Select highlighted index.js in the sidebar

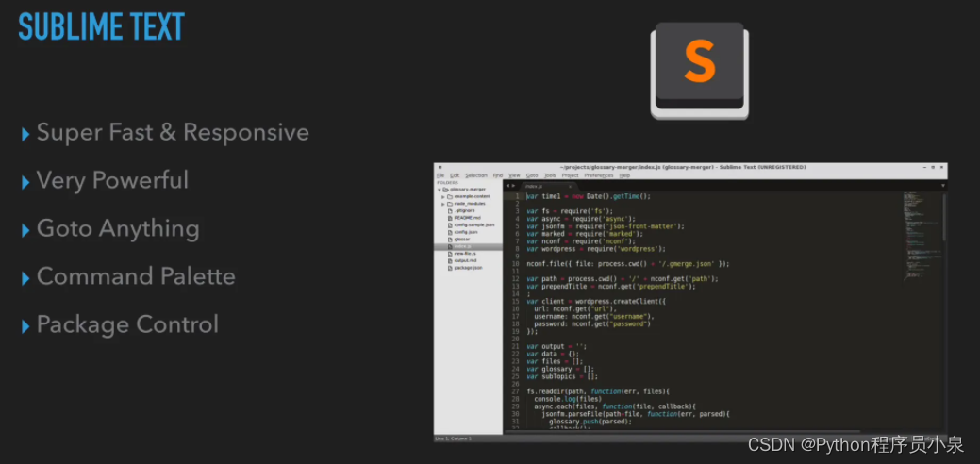pos(468,246)
